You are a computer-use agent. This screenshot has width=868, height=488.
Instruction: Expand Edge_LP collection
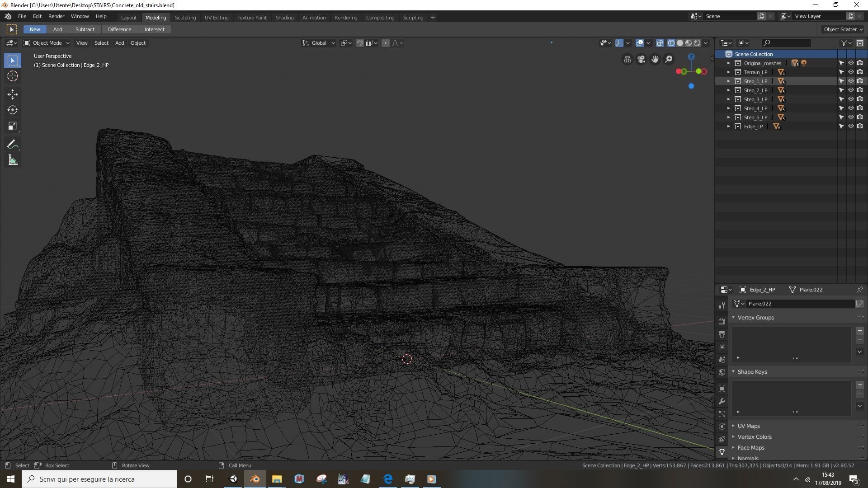tap(728, 127)
